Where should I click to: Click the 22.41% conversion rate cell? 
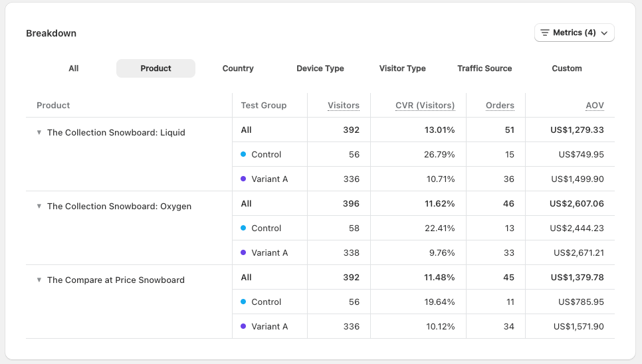coord(440,228)
